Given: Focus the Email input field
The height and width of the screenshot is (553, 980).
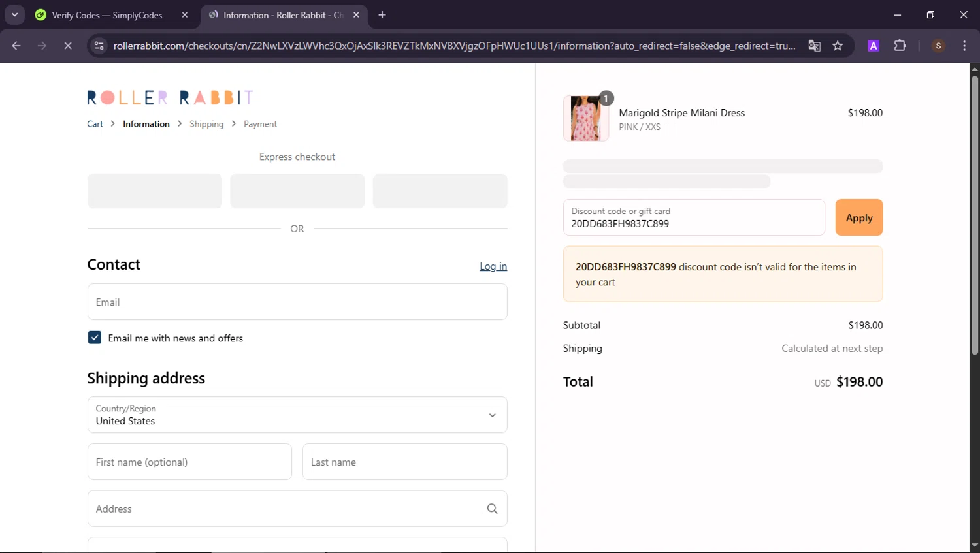Looking at the screenshot, I should [297, 302].
